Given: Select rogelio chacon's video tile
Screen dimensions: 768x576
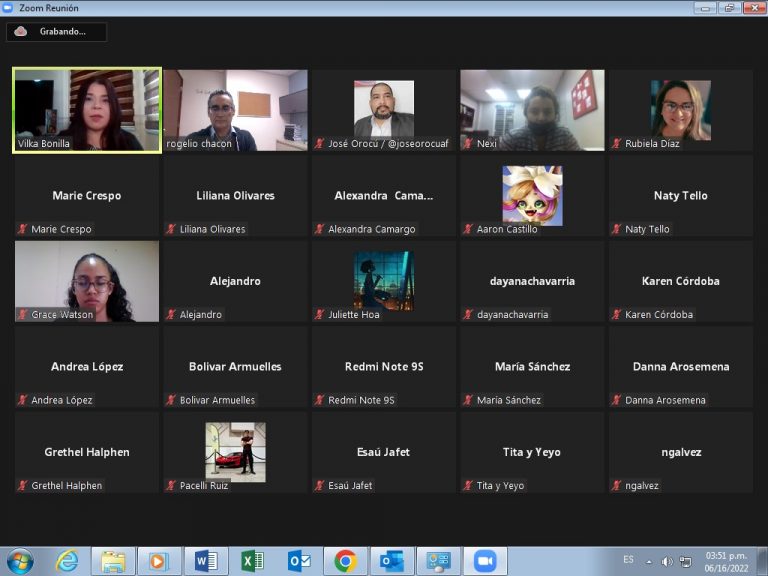Looking at the screenshot, I should (x=236, y=110).
